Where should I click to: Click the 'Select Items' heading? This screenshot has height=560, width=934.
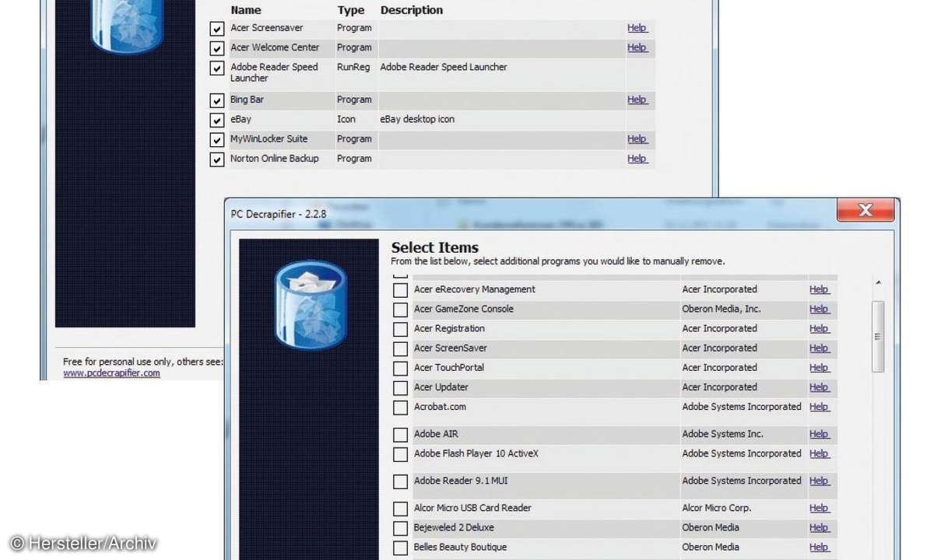click(434, 248)
